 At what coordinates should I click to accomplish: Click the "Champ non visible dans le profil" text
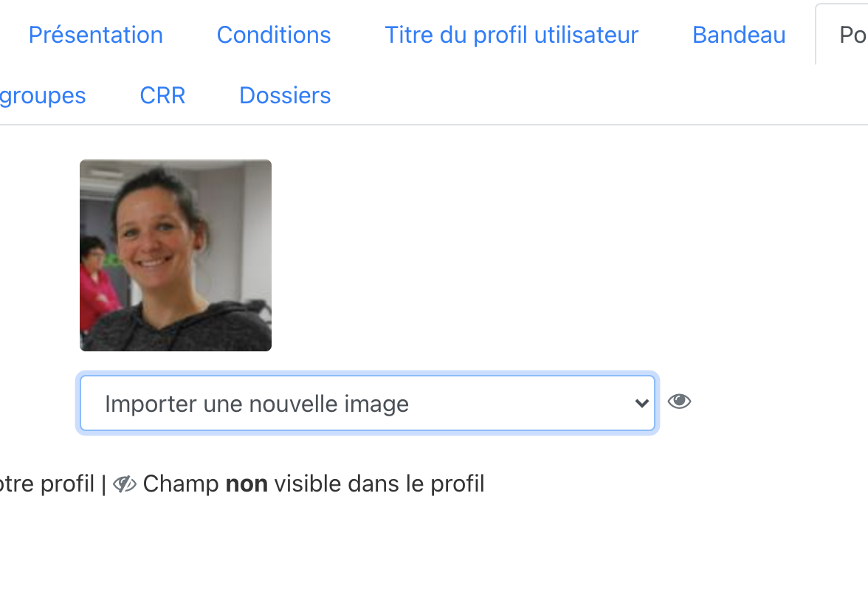click(x=313, y=484)
